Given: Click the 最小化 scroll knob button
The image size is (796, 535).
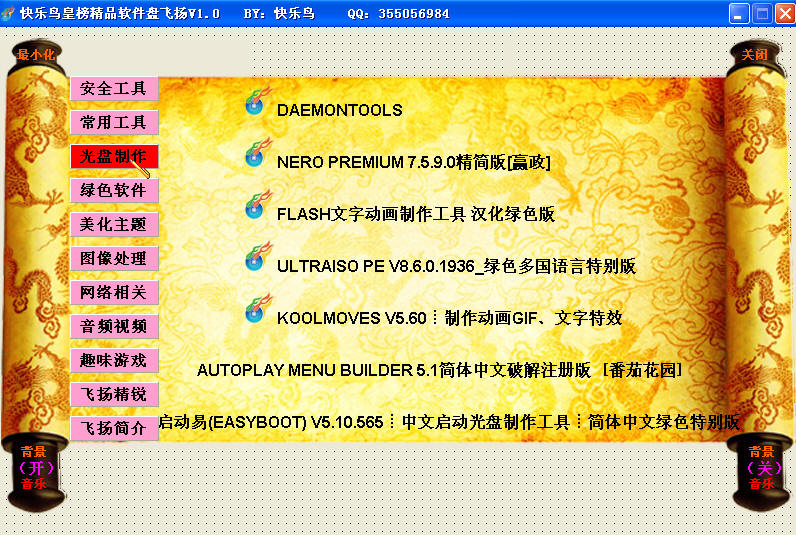Looking at the screenshot, I should pyautogui.click(x=36, y=55).
